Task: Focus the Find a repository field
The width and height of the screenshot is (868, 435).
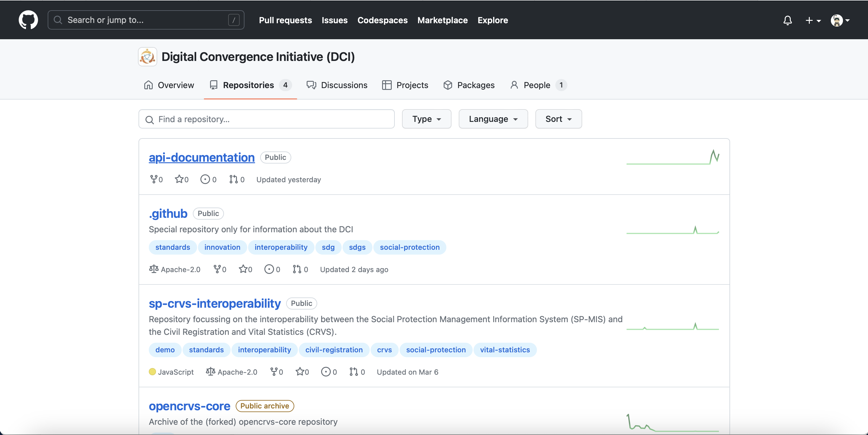Action: (x=266, y=119)
